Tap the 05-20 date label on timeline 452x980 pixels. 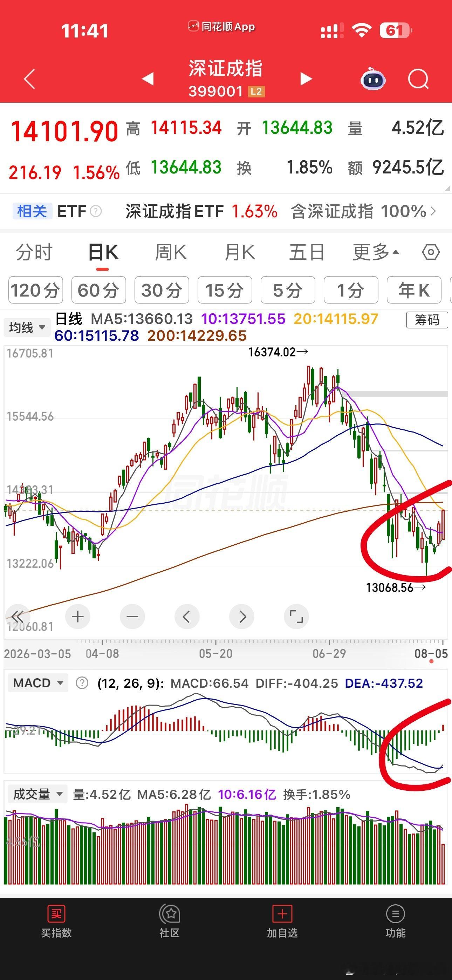(x=216, y=654)
